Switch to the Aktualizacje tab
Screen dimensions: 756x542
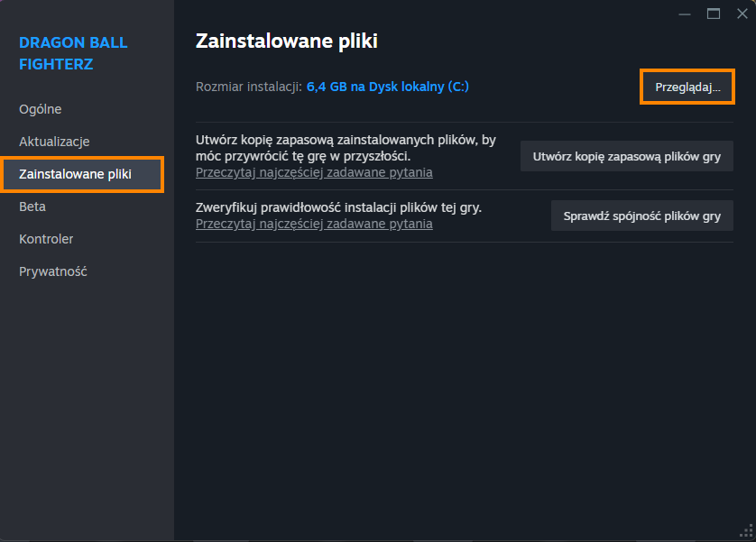point(54,142)
